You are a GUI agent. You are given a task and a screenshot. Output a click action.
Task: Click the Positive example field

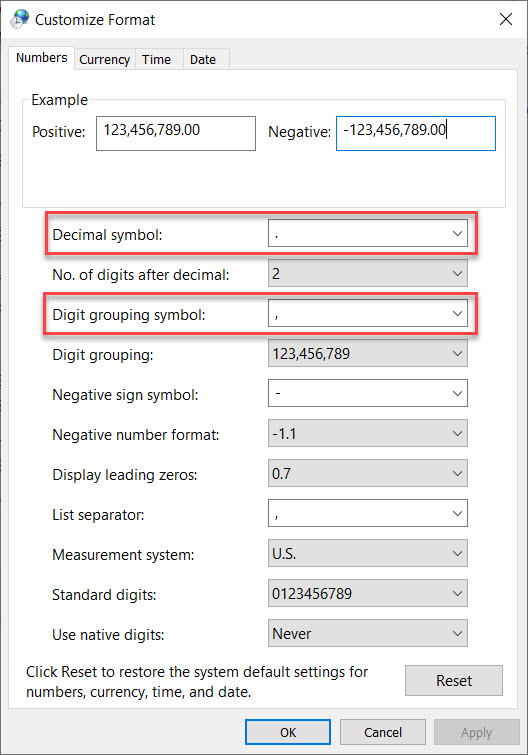pyautogui.click(x=176, y=133)
